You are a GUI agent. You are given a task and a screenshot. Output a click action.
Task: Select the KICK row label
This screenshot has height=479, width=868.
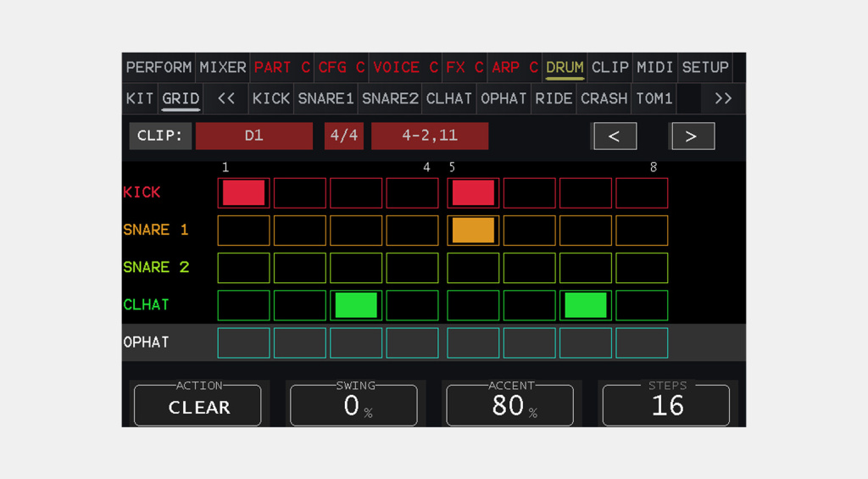142,192
